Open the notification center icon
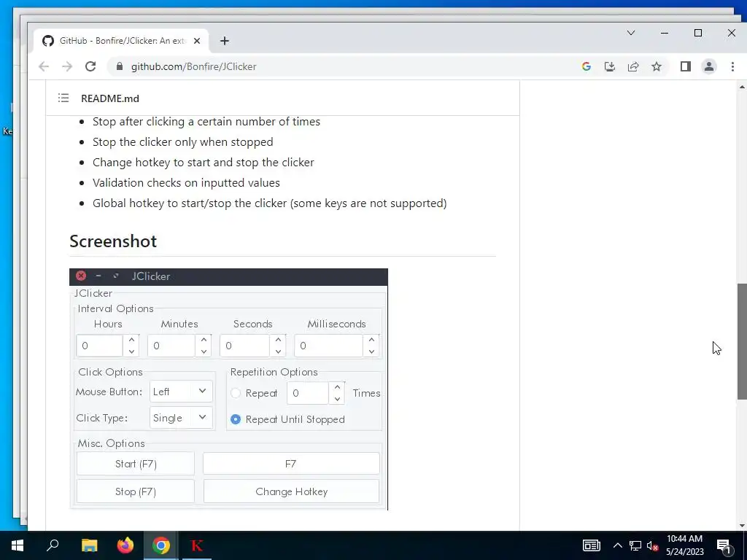Screen dimensions: 747x560 pyautogui.click(x=724, y=545)
